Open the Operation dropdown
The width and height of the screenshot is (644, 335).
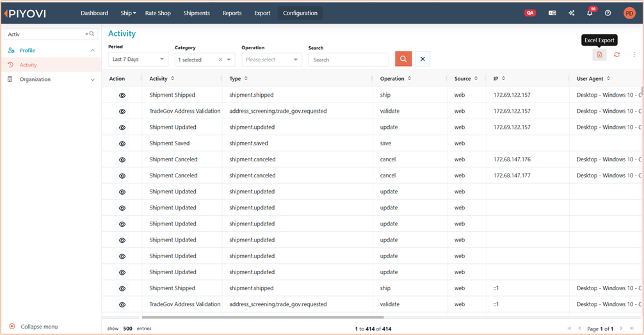click(x=271, y=60)
